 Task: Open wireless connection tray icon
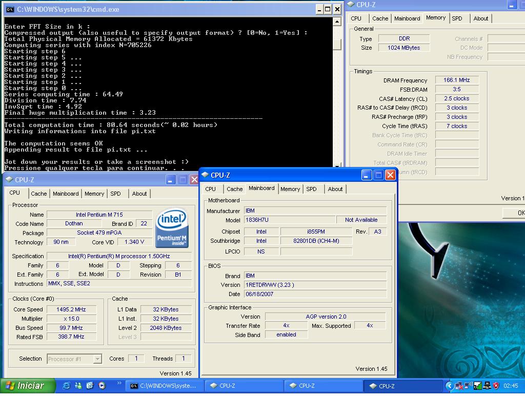coord(469,385)
